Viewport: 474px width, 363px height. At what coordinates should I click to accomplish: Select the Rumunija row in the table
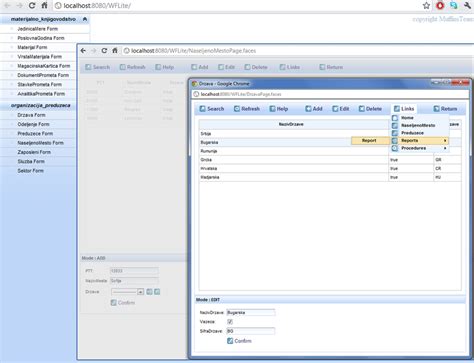[x=330, y=151]
